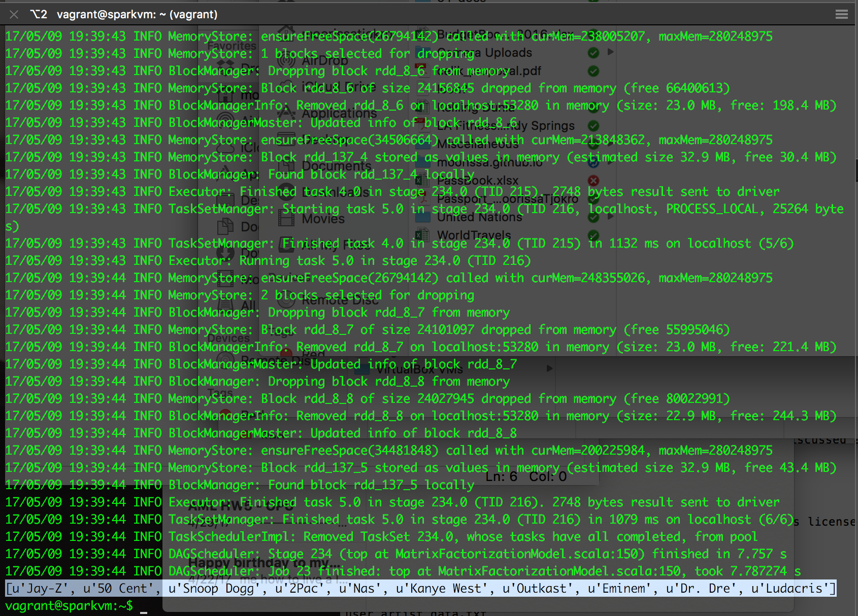Click the 'Running task 5.0 in stage 234.0' line
Viewport: 858px width, 616px height.
pos(268,260)
